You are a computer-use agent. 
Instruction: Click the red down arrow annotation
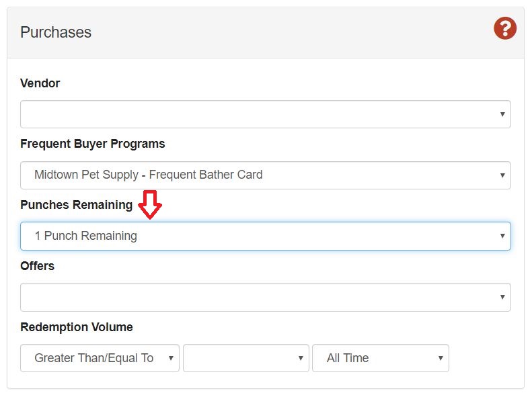pyautogui.click(x=149, y=204)
